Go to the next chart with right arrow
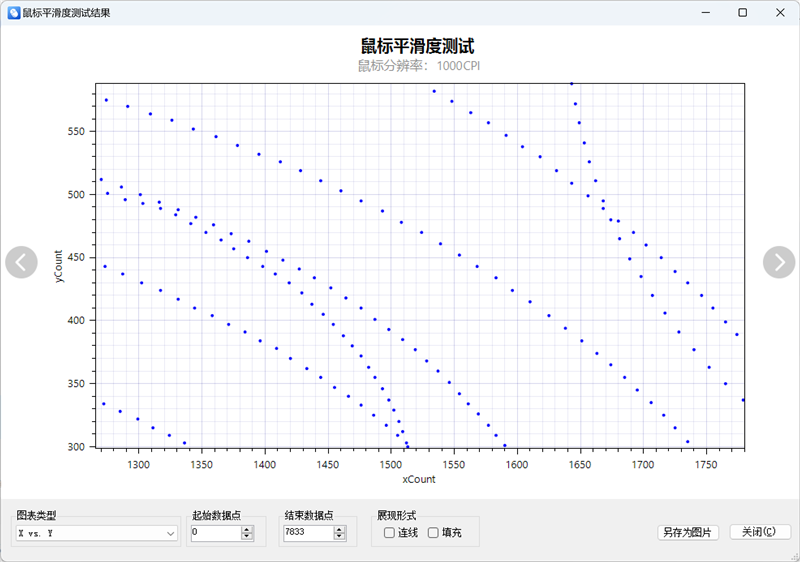The image size is (800, 562). [x=779, y=262]
